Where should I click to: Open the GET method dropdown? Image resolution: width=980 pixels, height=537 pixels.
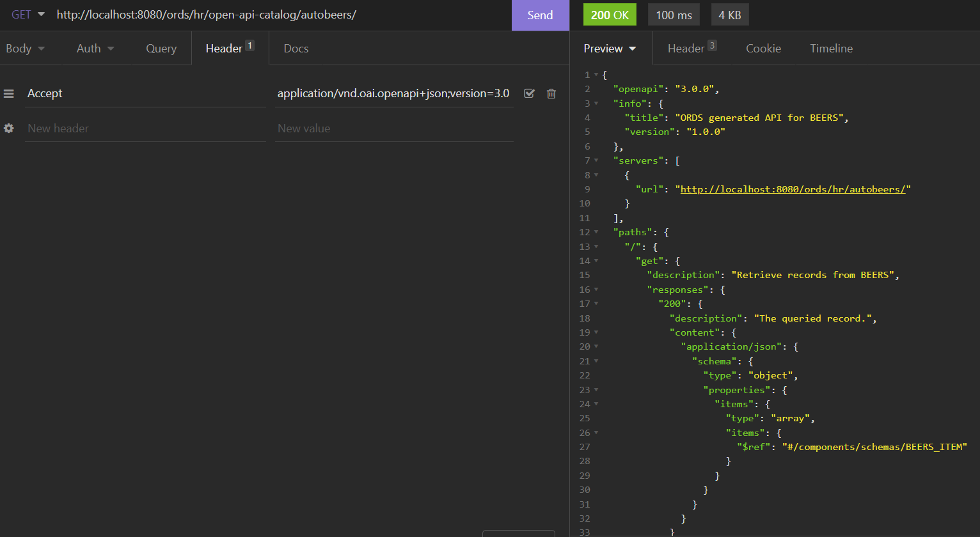point(28,15)
